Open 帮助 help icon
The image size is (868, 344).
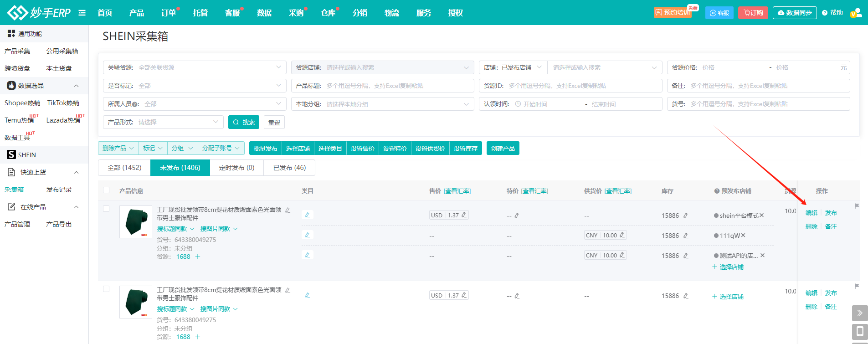coord(825,13)
